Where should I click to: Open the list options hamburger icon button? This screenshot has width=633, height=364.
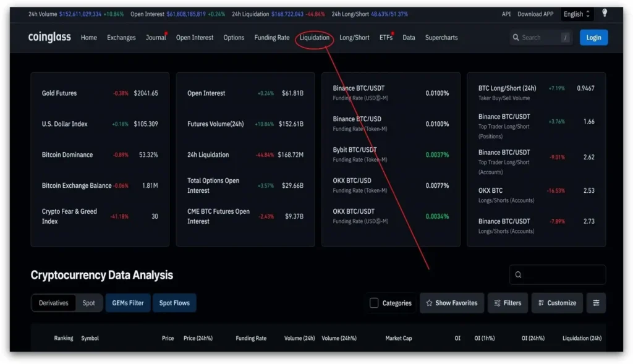596,303
